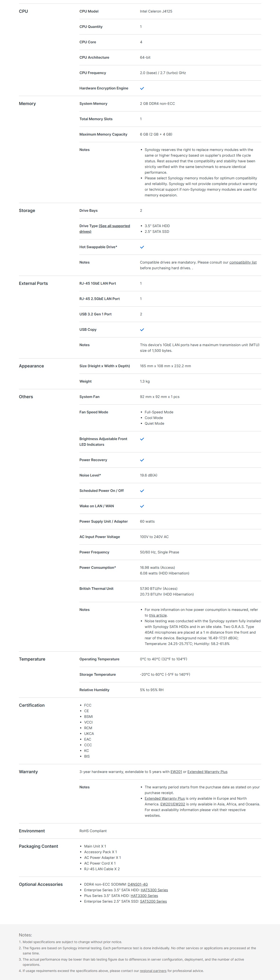
Task: Open the HAT5300 Series drive link
Action: [x=154, y=890]
